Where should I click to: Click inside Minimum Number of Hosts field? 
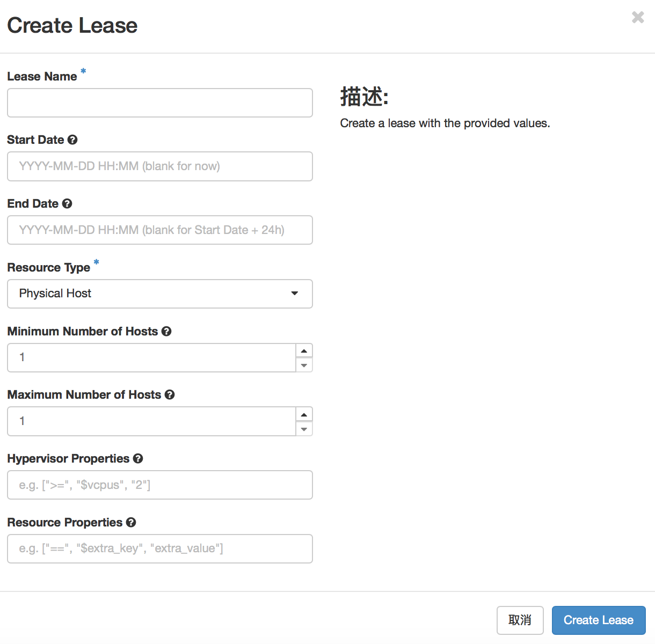[151, 357]
